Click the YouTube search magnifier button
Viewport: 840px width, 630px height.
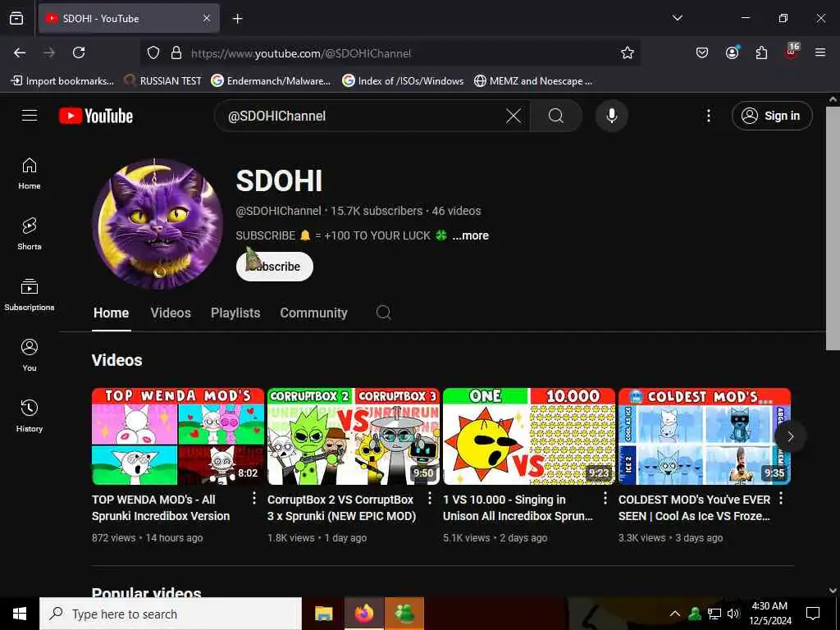tap(556, 116)
